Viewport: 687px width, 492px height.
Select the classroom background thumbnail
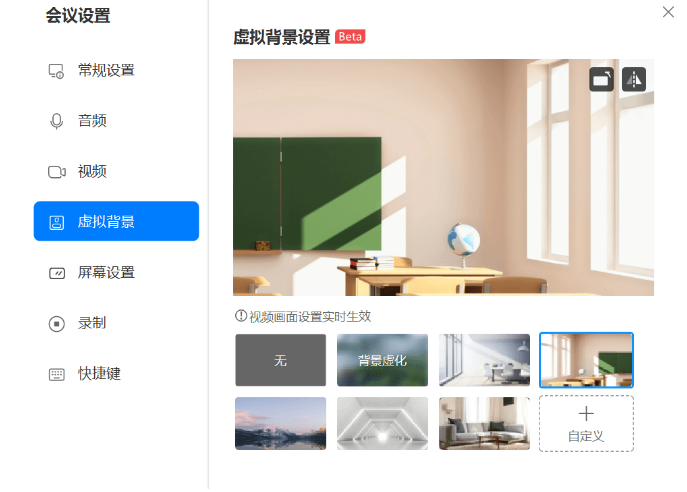[586, 360]
